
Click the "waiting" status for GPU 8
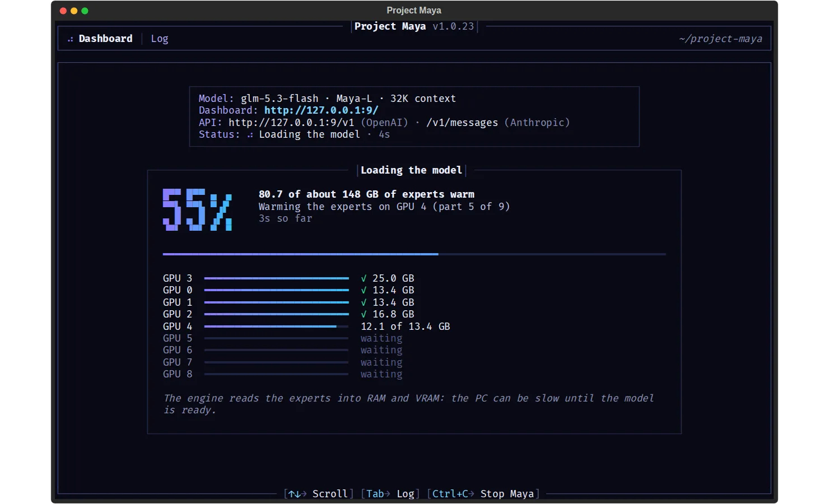pyautogui.click(x=381, y=374)
